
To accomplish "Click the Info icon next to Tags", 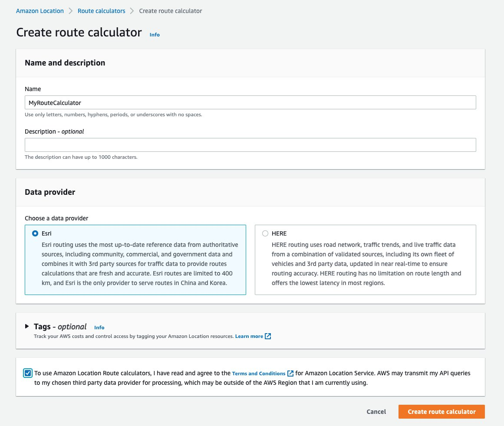I will 99,328.
